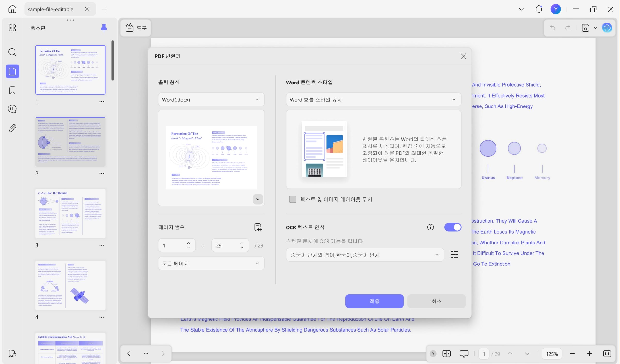Open Word(.docx) output format dropdown
This screenshot has width=620, height=364.
tap(211, 99)
